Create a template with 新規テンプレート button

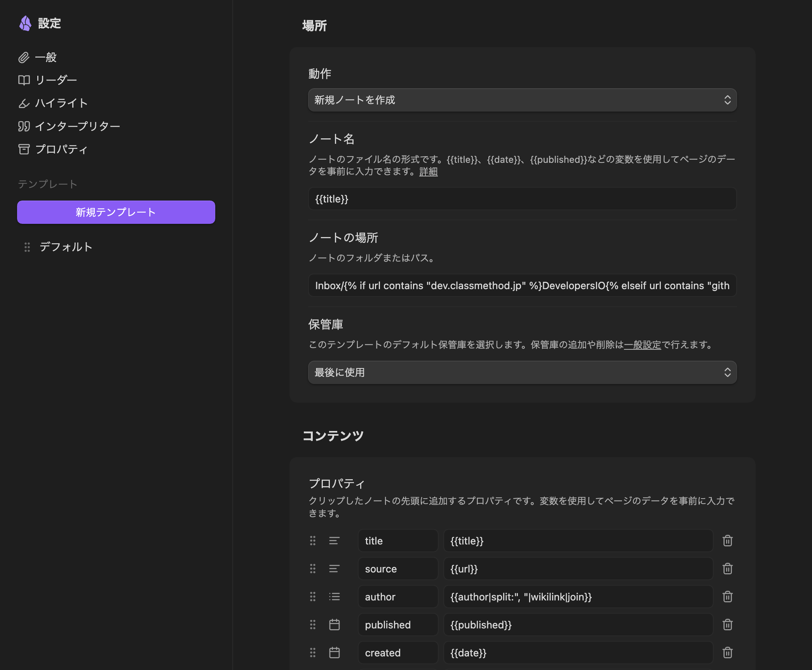116,212
